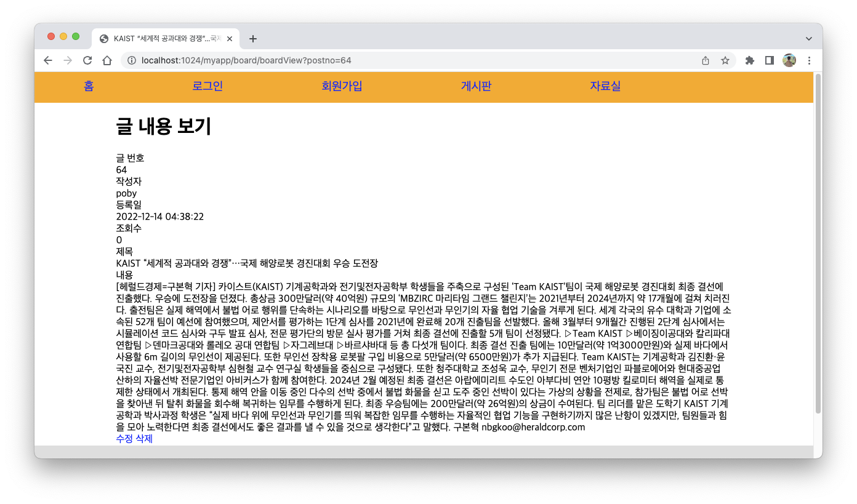
Task: Minimize the Chrome window with yellow button
Action: pos(63,37)
